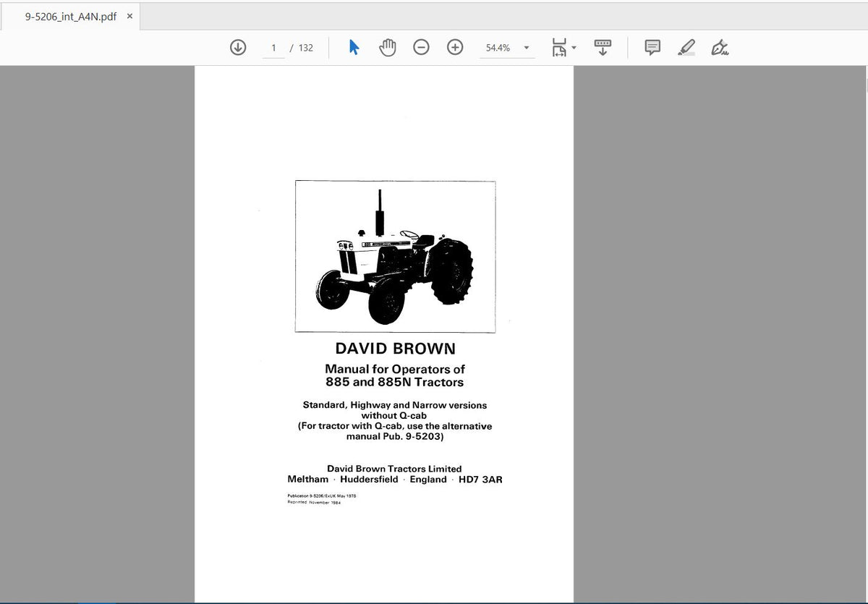The image size is (868, 604).
Task: Click 'Manual for Operators of' heading
Action: tap(395, 369)
